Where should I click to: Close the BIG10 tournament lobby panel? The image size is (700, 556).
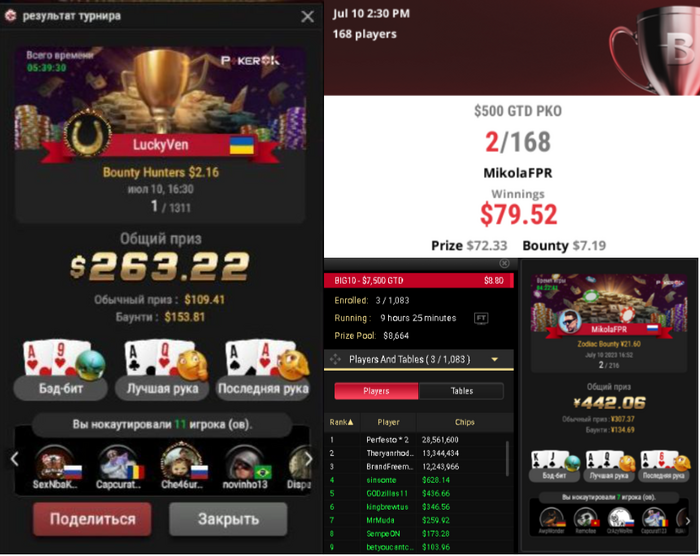[504, 263]
